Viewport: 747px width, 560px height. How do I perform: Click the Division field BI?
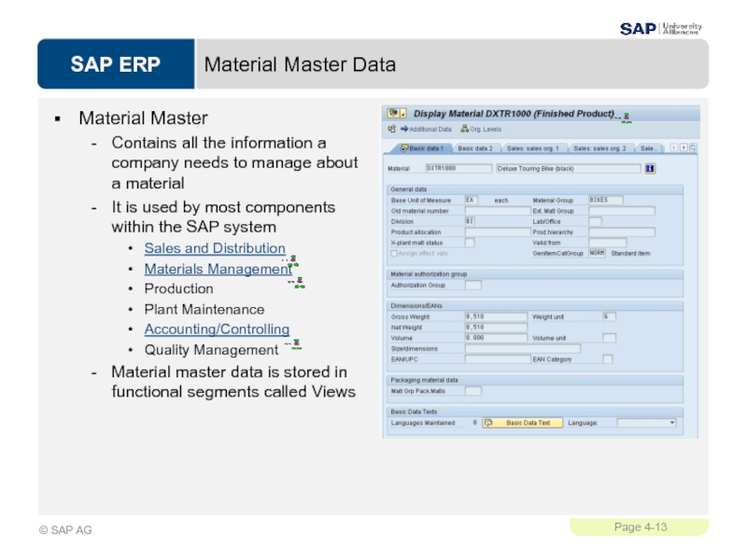click(x=470, y=221)
